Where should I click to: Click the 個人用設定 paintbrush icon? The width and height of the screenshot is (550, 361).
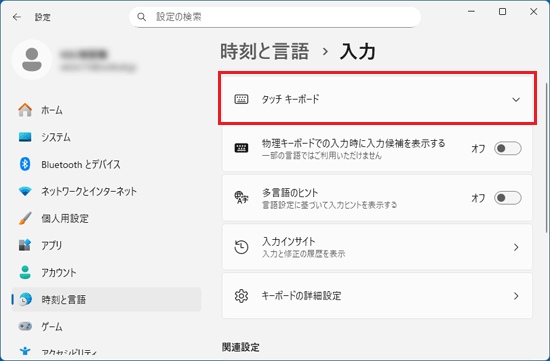(25, 218)
